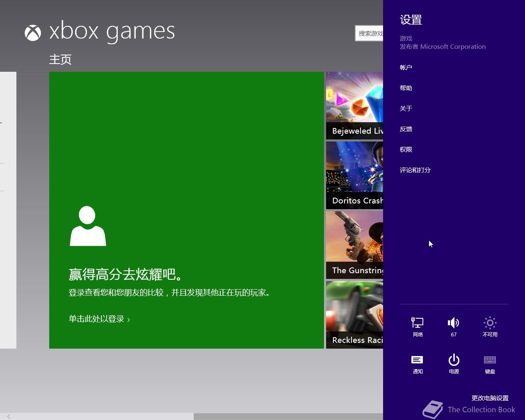The image size is (525, 420).
Task: Click the brightness (不可用) sun icon
Action: point(490,327)
